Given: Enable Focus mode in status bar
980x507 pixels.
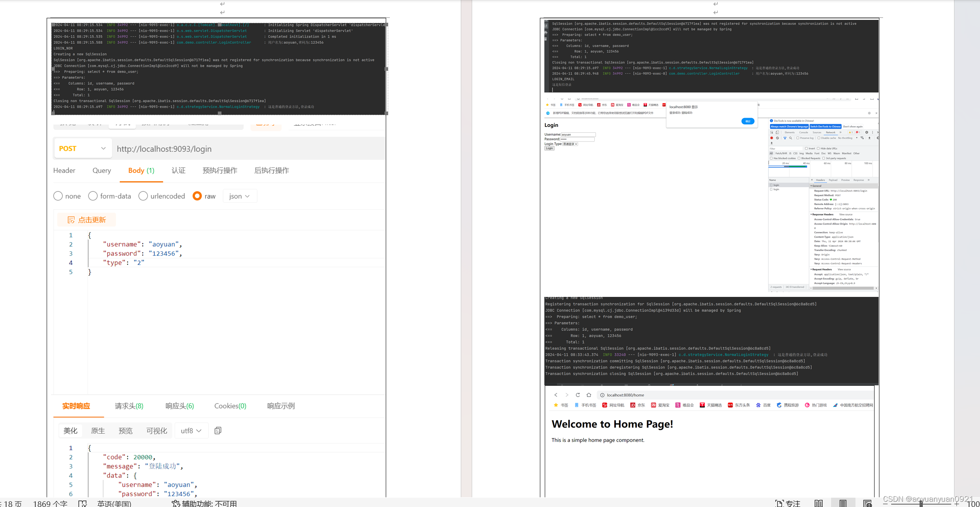Looking at the screenshot, I should (788, 503).
